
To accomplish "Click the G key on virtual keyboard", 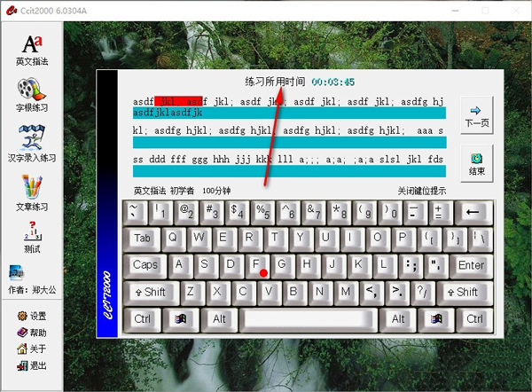I will point(283,266).
